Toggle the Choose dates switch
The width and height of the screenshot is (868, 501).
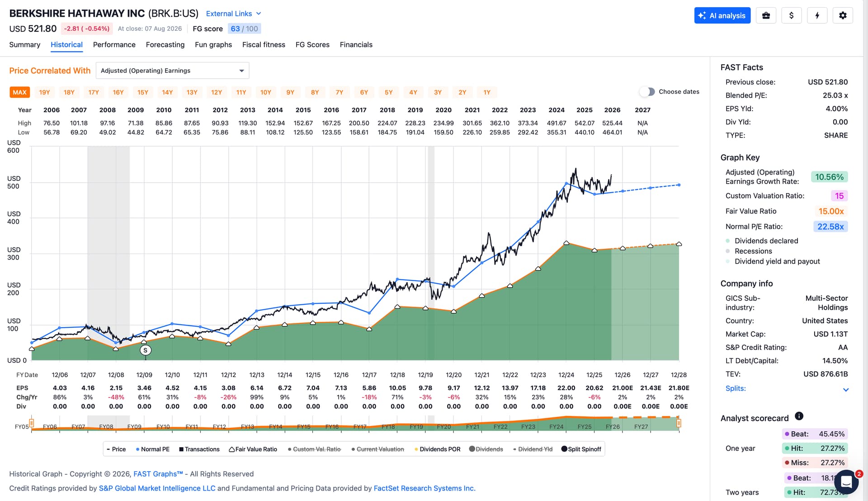click(647, 92)
